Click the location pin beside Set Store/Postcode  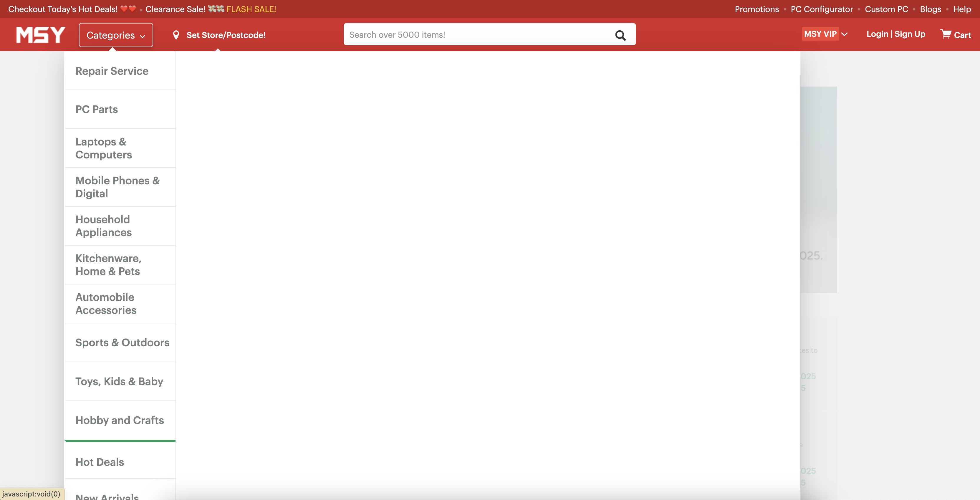pyautogui.click(x=176, y=35)
